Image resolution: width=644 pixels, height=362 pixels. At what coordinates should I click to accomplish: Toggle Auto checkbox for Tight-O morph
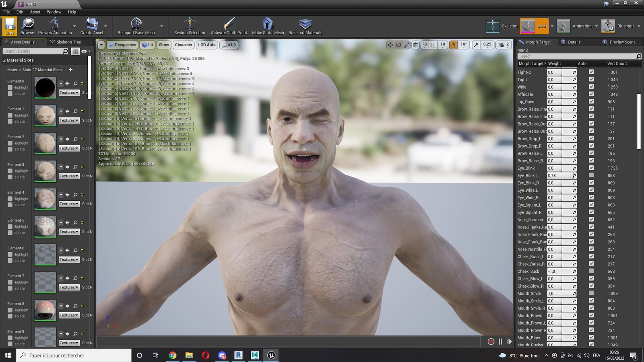coord(591,72)
